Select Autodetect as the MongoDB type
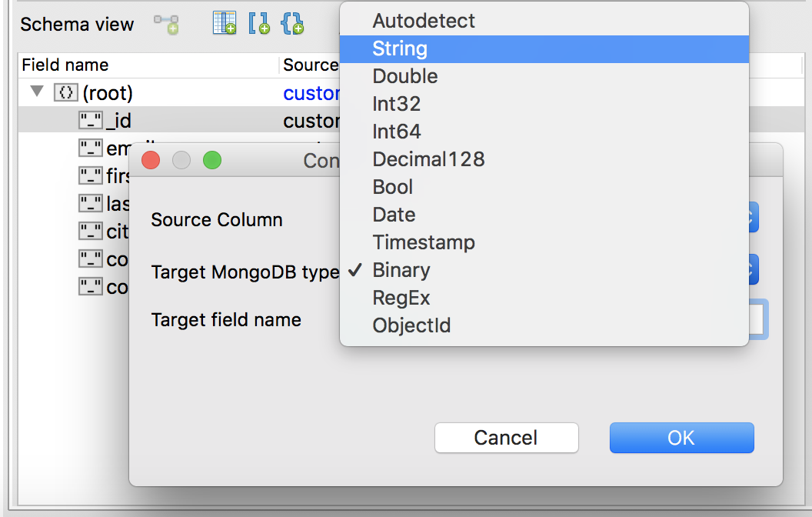812x517 pixels. coord(424,21)
